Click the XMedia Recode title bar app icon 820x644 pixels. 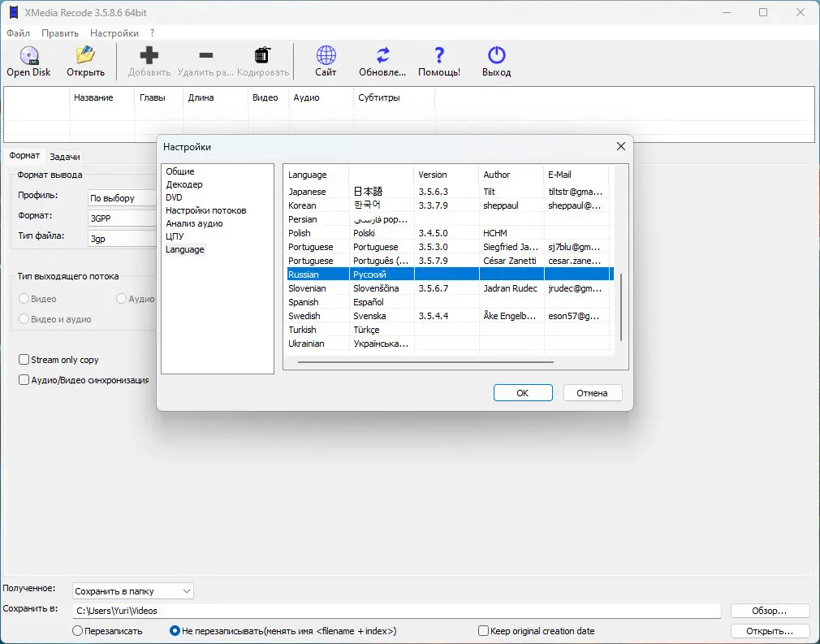[14, 12]
